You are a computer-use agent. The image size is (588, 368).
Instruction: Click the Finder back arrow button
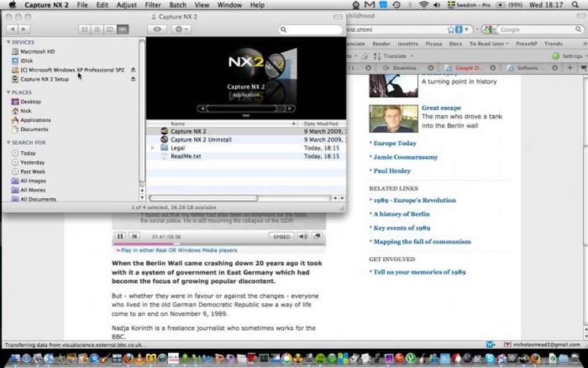(x=12, y=29)
